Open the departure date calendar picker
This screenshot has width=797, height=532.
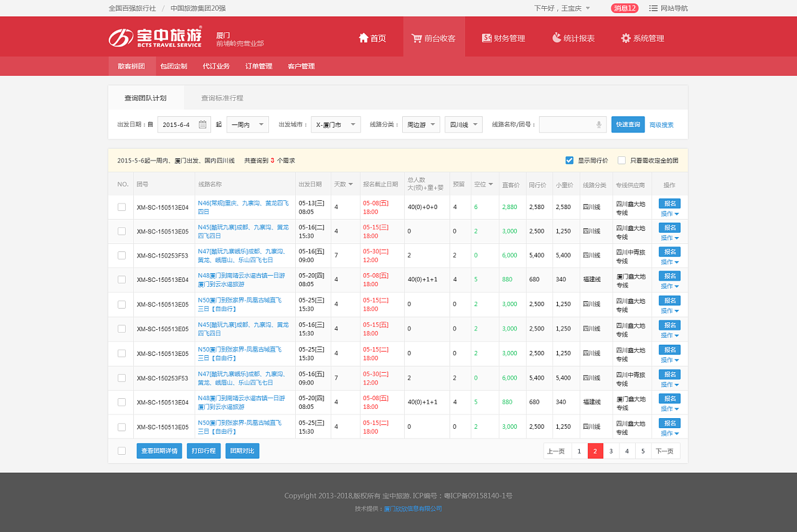202,124
